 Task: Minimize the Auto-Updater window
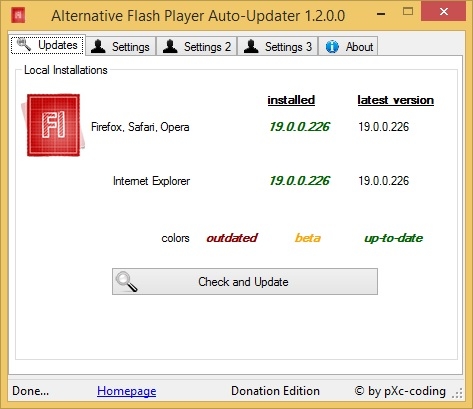(381, 14)
